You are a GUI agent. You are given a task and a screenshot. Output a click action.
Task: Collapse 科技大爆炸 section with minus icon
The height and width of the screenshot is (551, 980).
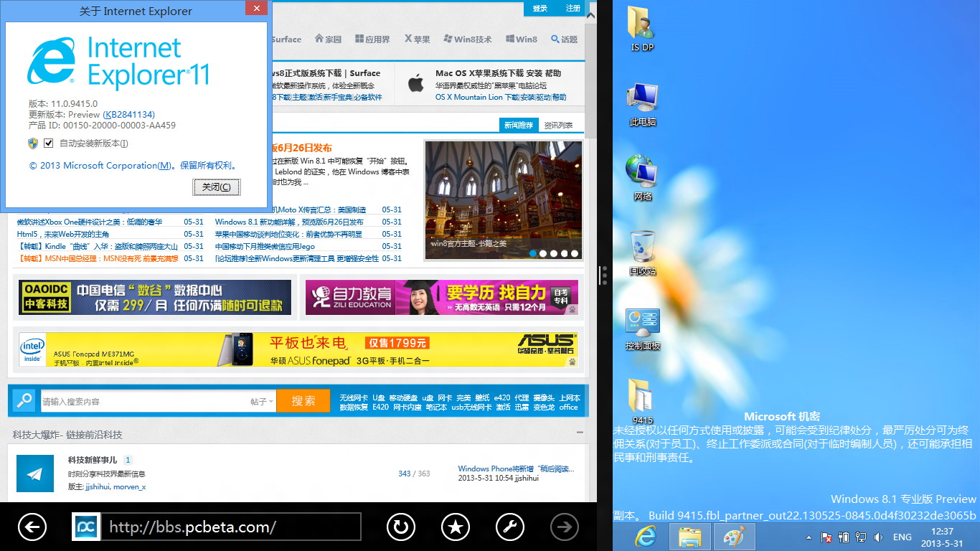(x=580, y=433)
